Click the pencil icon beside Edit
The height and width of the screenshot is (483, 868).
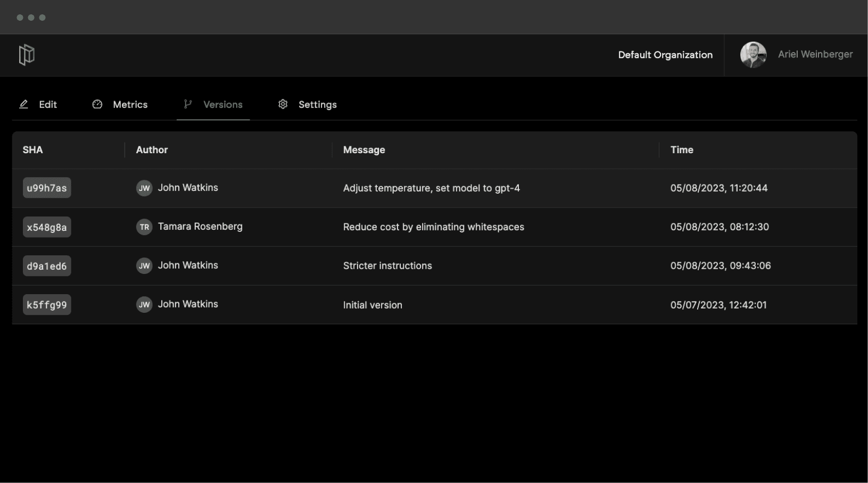click(x=23, y=104)
